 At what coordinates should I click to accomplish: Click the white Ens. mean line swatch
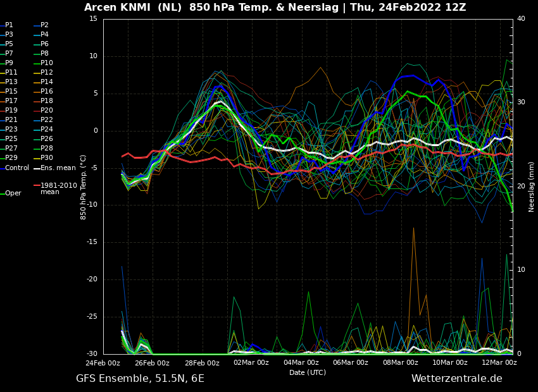pos(37,168)
